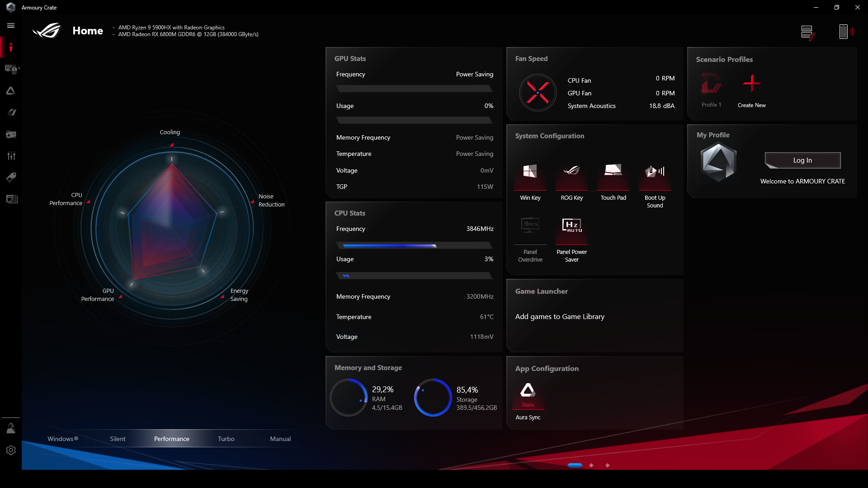Open the edit home layout icon
This screenshot has height=488, width=868.
[807, 32]
